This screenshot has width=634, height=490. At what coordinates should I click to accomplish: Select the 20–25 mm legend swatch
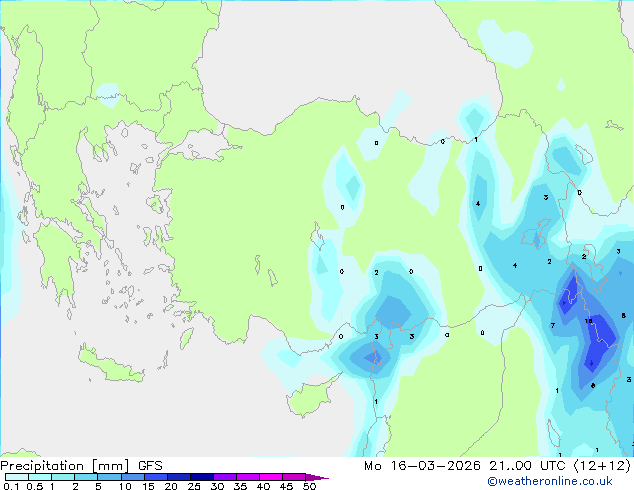tap(179, 477)
